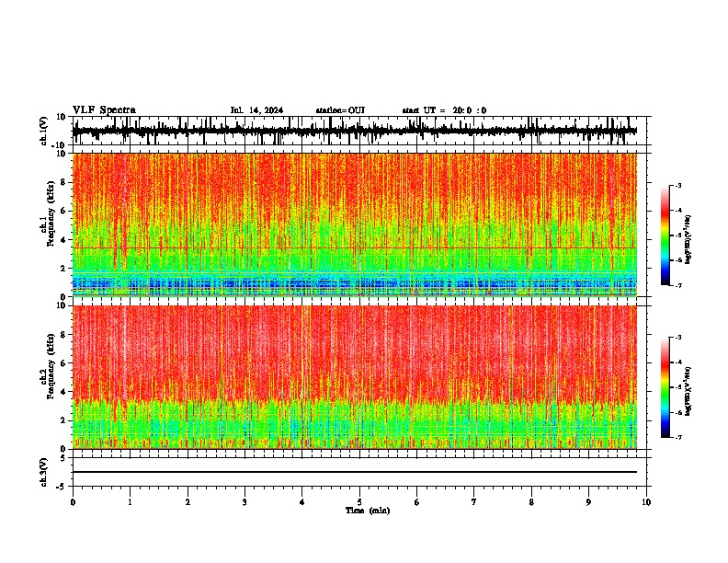Click inside the ch.2 spectrogram plot

pyautogui.click(x=355, y=377)
